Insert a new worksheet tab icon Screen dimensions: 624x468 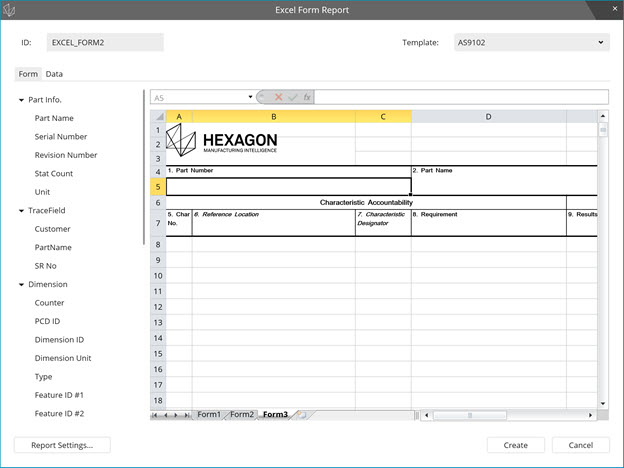point(300,415)
